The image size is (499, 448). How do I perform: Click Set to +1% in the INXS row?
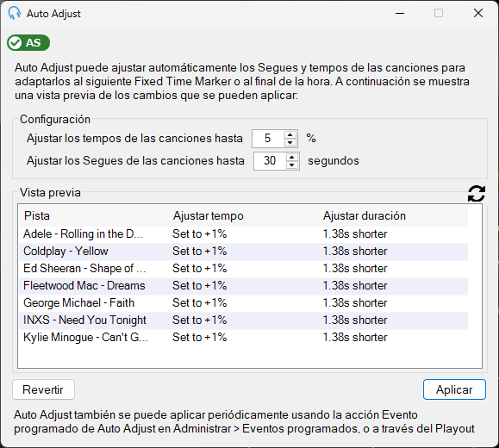point(200,320)
